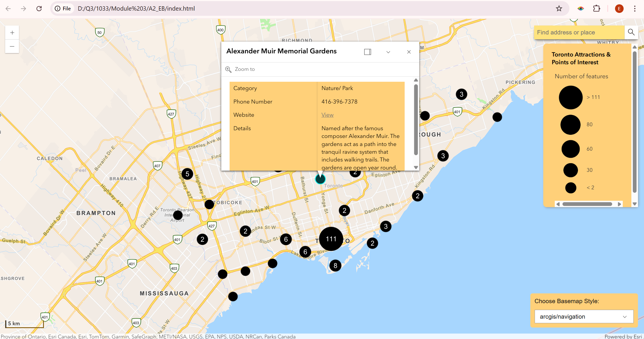Viewport: 644px width, 339px height.
Task: Click the cluster marker labeled 5
Action: pos(187,174)
